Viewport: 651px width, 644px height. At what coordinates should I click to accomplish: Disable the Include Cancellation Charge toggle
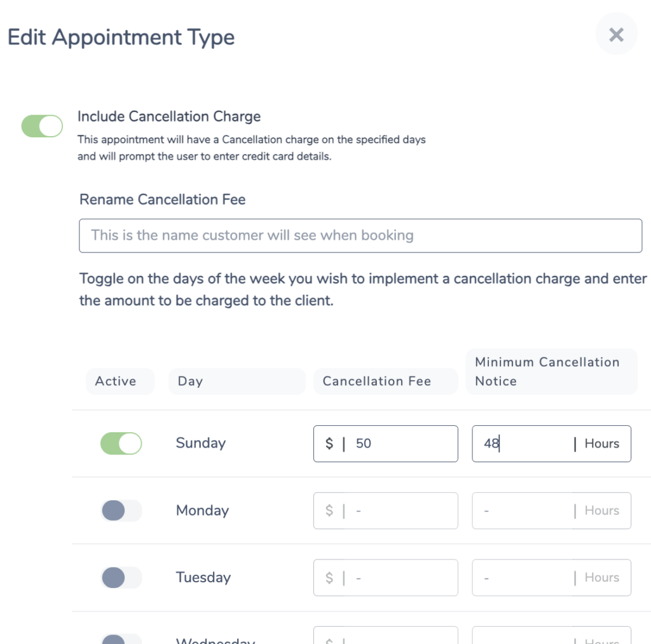tap(42, 127)
